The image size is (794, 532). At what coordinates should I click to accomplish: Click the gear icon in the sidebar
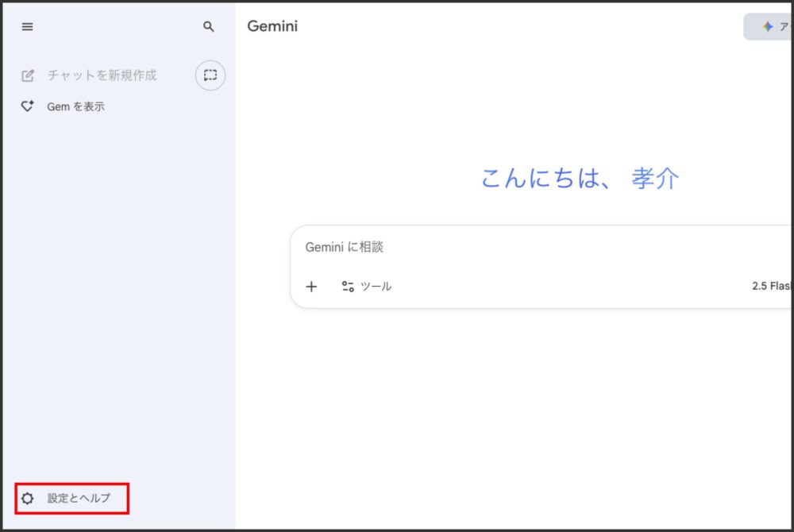pos(28,499)
